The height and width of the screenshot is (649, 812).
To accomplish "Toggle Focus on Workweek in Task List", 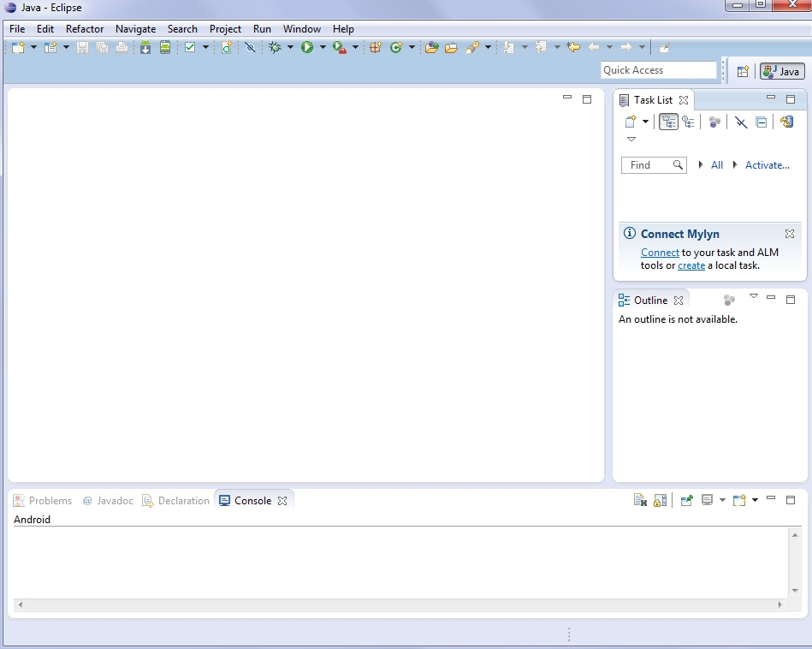I will click(x=714, y=122).
